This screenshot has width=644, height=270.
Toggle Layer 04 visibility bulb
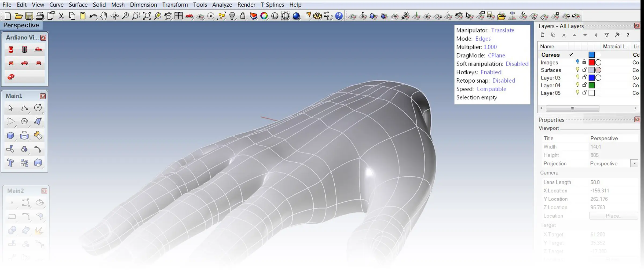[577, 85]
